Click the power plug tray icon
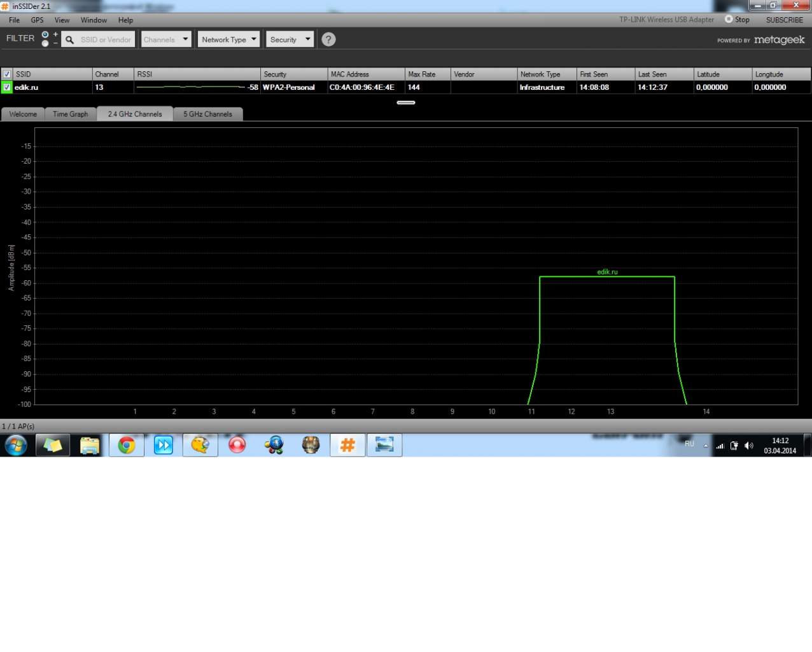 (x=734, y=446)
